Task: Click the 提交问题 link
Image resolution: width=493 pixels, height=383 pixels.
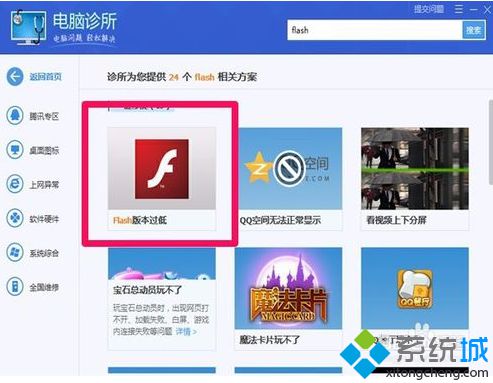Action: (429, 9)
